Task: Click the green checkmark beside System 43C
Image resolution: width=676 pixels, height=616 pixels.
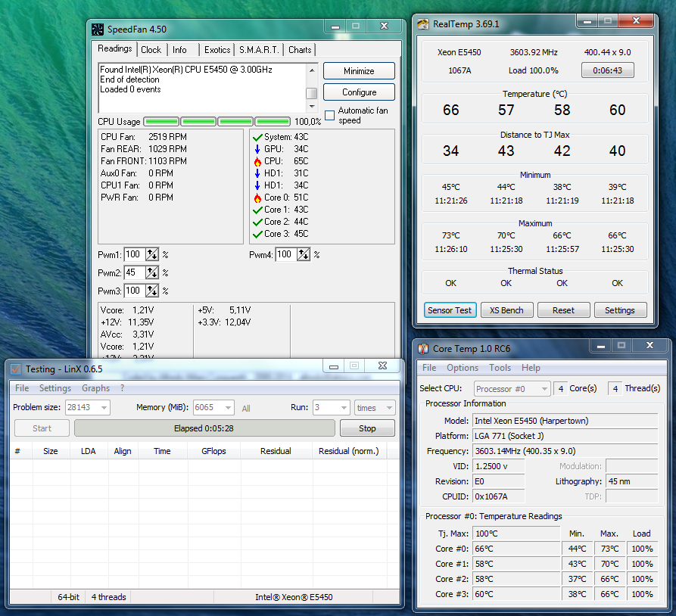Action: 257,137
